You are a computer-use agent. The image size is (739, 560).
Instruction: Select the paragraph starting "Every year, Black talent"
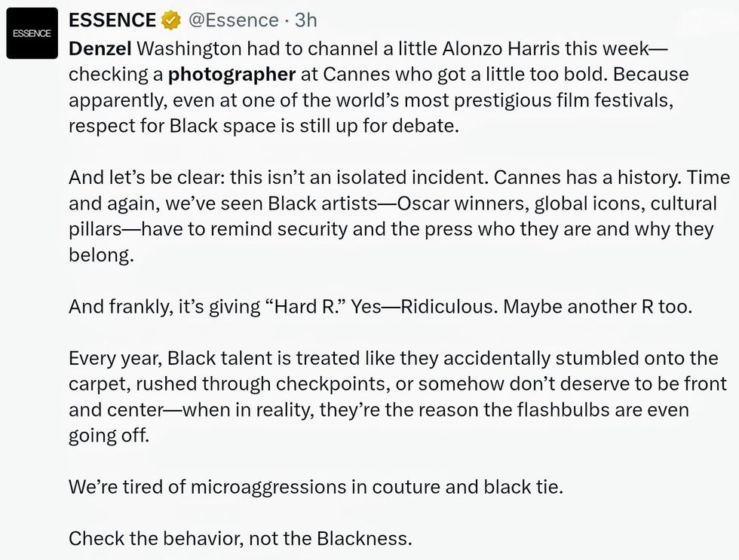(397, 396)
